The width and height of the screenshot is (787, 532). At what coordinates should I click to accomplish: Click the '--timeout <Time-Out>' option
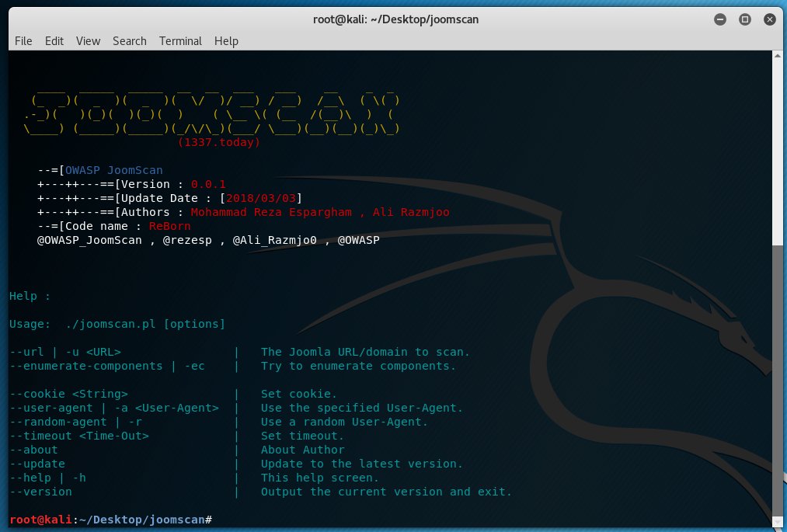(x=79, y=436)
